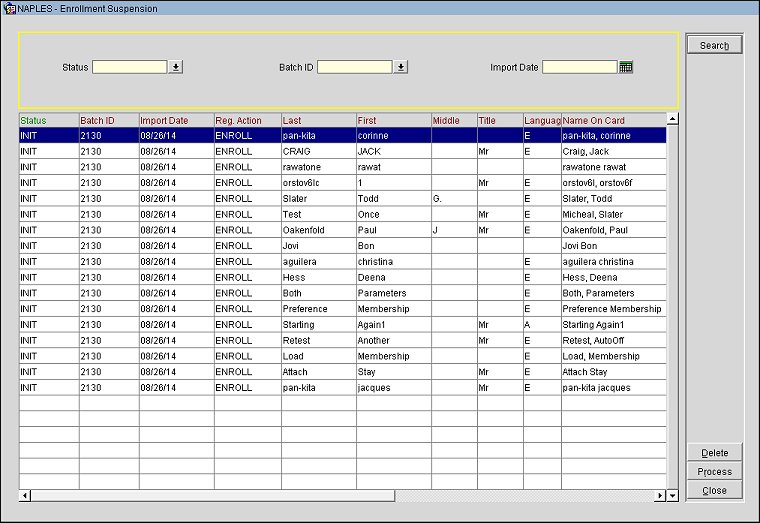Click the First column header
Screen dimensions: 760x523
(394, 120)
